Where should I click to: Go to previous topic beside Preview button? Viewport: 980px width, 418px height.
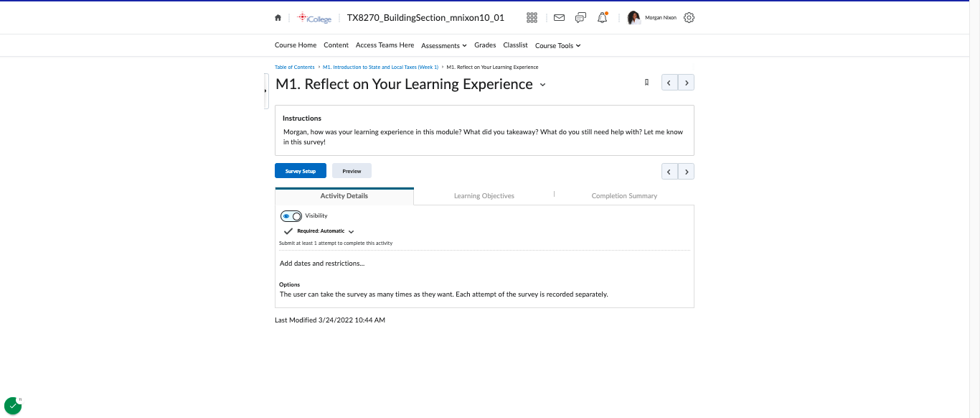[x=669, y=172]
